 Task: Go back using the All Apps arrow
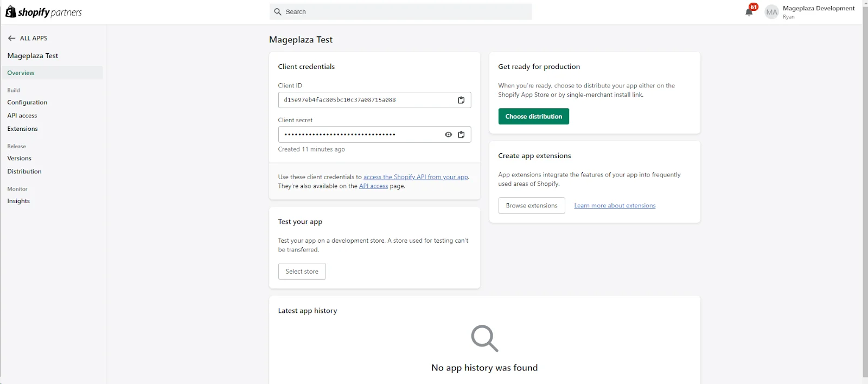(x=12, y=38)
